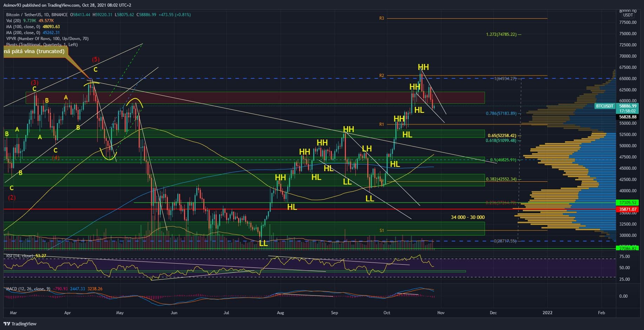Click the TradingView logo at bottom left
This screenshot has height=330, width=644.
click(x=20, y=324)
